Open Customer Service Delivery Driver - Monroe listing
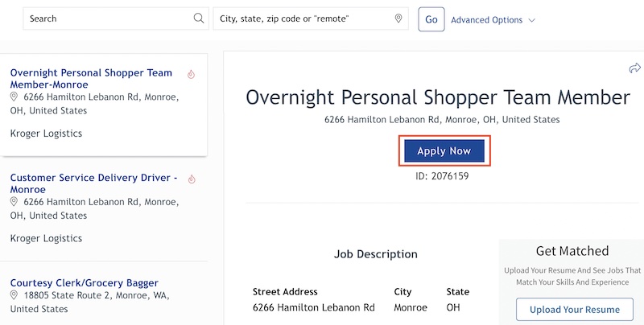This screenshot has width=644, height=325. [93, 183]
